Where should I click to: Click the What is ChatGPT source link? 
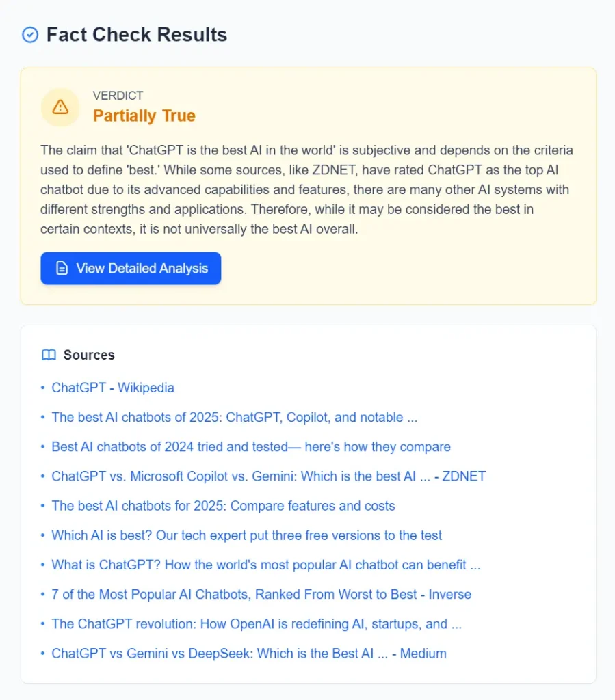pyautogui.click(x=265, y=565)
